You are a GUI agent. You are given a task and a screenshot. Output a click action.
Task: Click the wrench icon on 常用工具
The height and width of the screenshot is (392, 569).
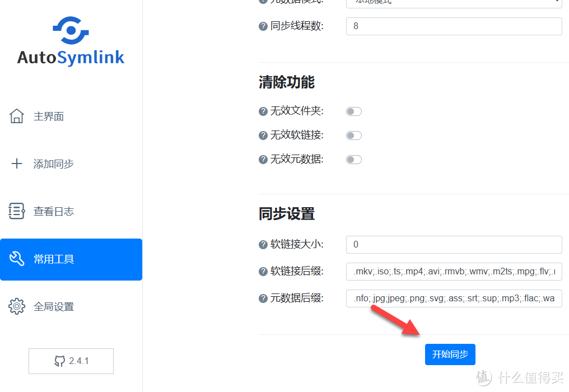(x=17, y=259)
